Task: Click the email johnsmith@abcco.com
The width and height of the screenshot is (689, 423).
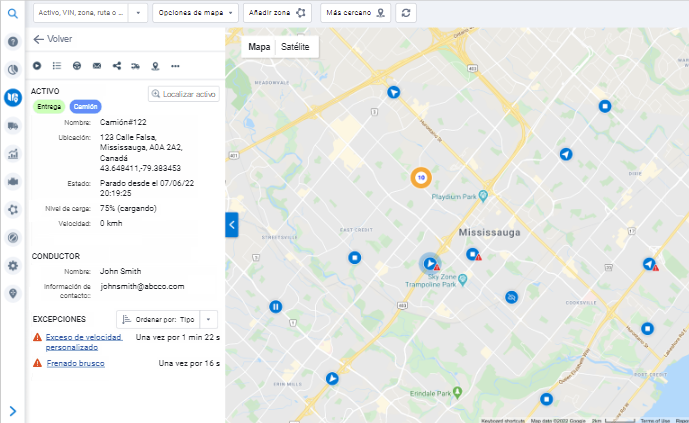Action: click(142, 286)
